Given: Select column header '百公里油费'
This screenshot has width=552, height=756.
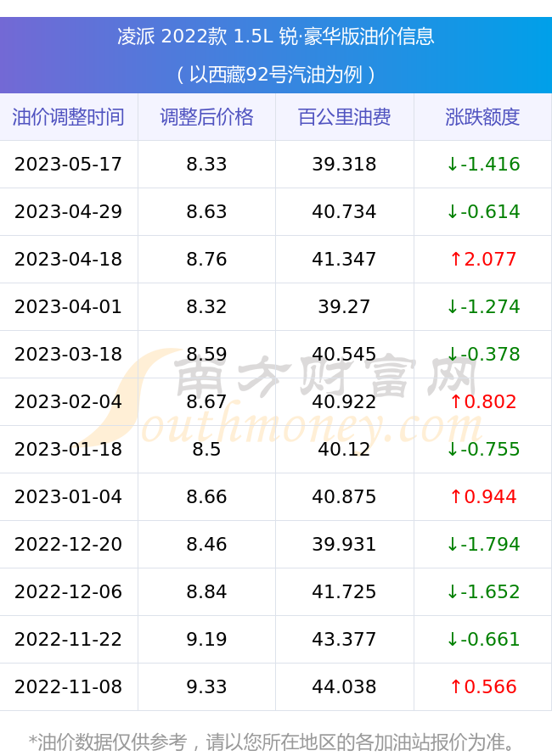Looking at the screenshot, I should (x=345, y=117).
